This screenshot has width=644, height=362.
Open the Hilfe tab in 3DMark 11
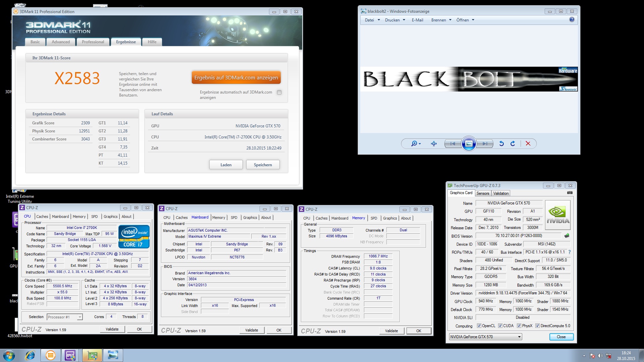(152, 42)
